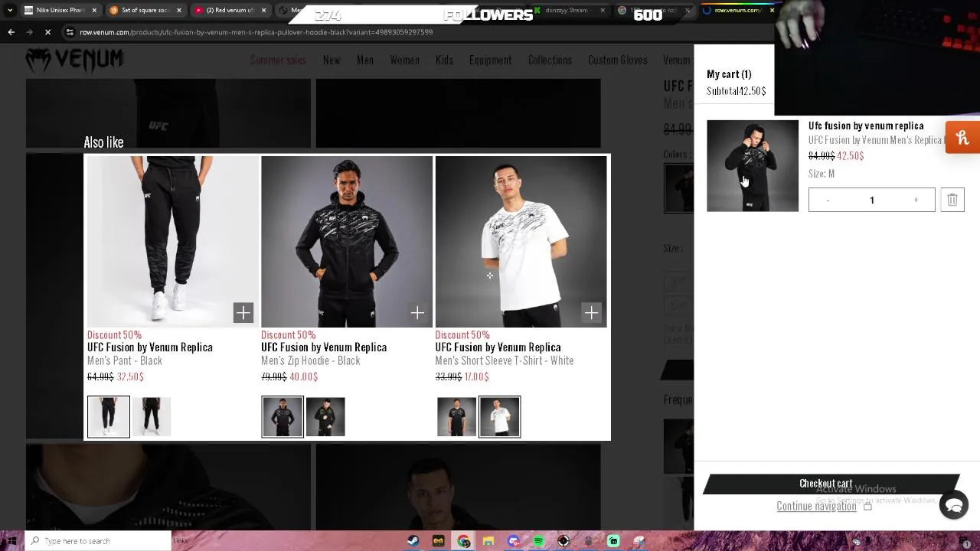980x551 pixels.
Task: Open New menu item
Action: click(x=332, y=60)
